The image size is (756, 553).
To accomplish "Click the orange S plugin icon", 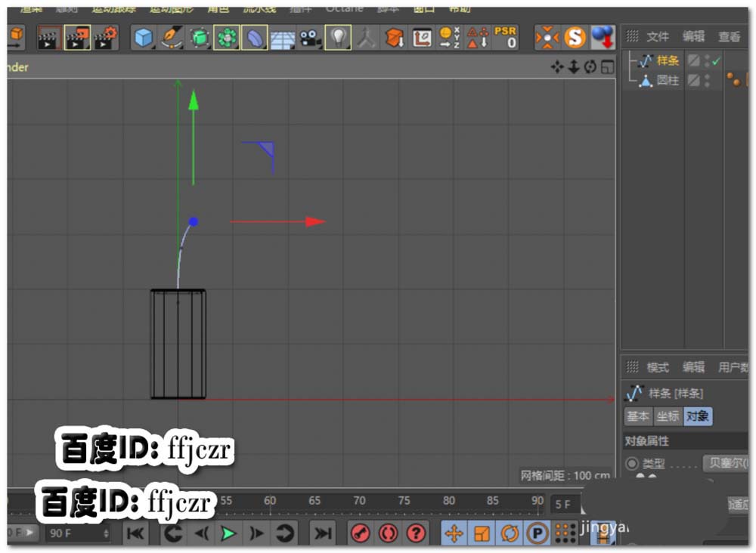I will (x=575, y=38).
